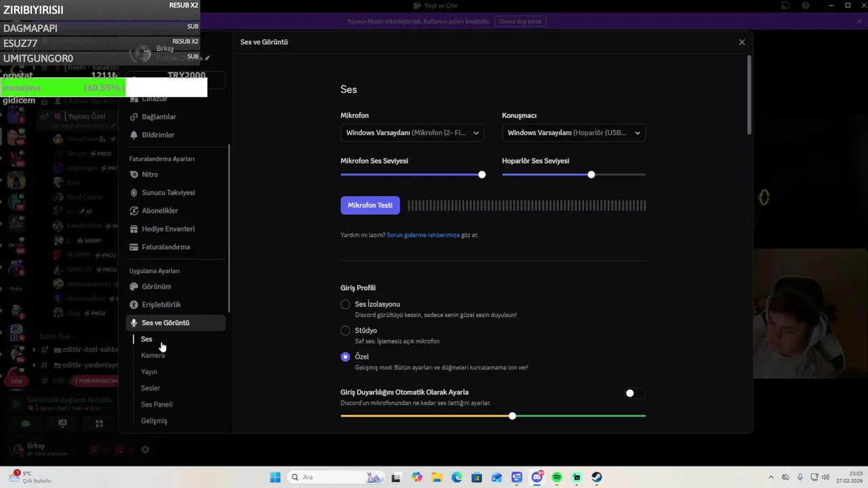Click the Discord icon in the taskbar
Screen dimensions: 868x488
click(x=537, y=477)
